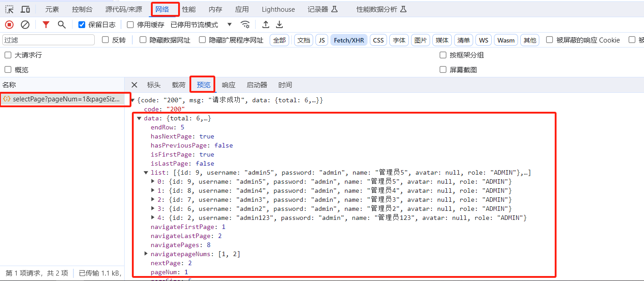Open network conditions wifi icon
The image size is (644, 281).
(245, 24)
